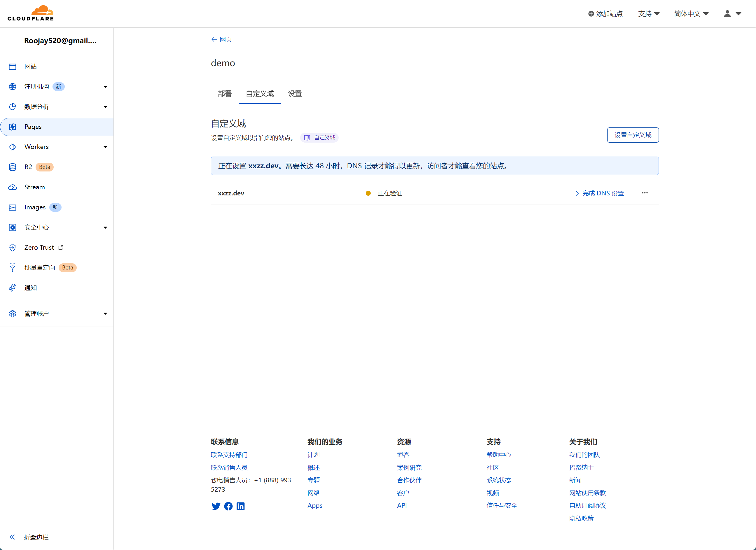Screen dimensions: 756x550
Task: Open the Facebook icon link
Action: (x=228, y=506)
